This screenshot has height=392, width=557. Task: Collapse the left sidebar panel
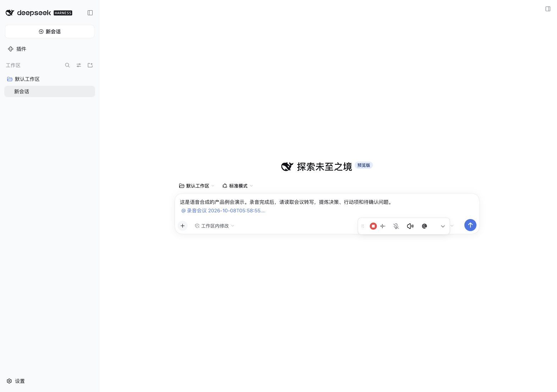90,13
